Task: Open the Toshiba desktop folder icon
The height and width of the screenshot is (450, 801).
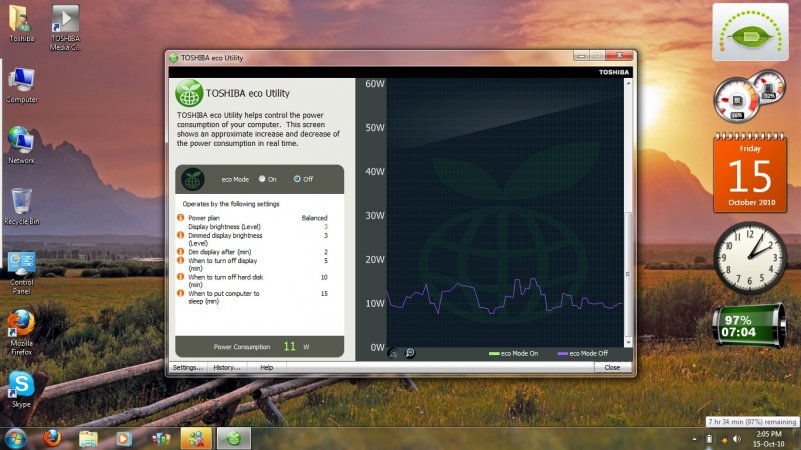Action: pyautogui.click(x=21, y=23)
